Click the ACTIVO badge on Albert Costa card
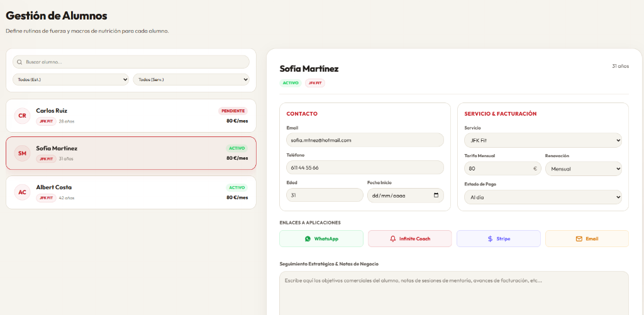 pos(237,188)
